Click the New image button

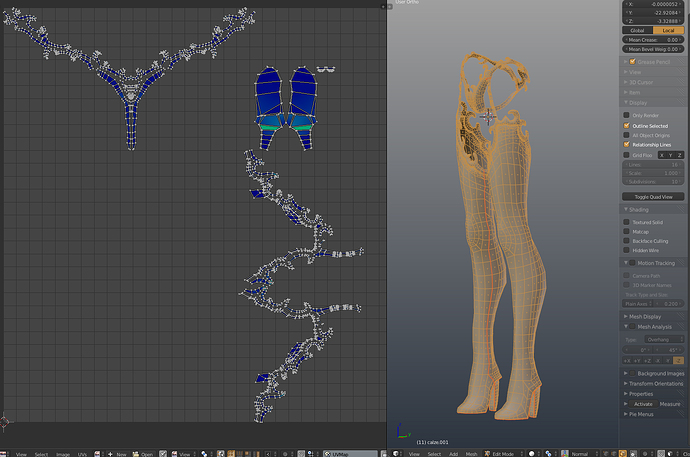tap(117, 454)
